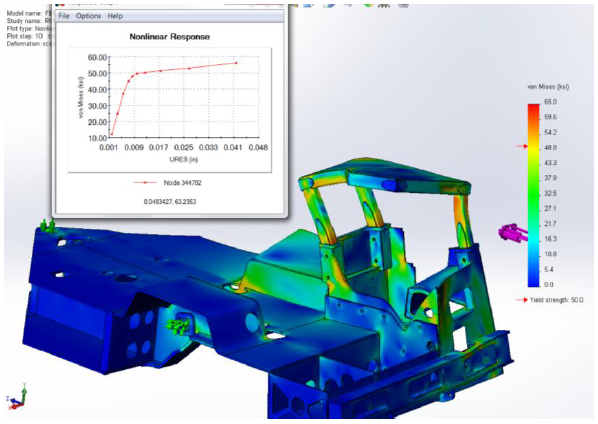Click the 65.0 maximum legend value
598x424 pixels.
click(550, 102)
